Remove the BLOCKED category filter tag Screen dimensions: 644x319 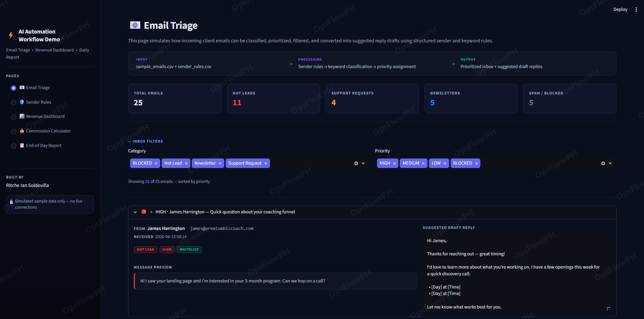pyautogui.click(x=156, y=163)
